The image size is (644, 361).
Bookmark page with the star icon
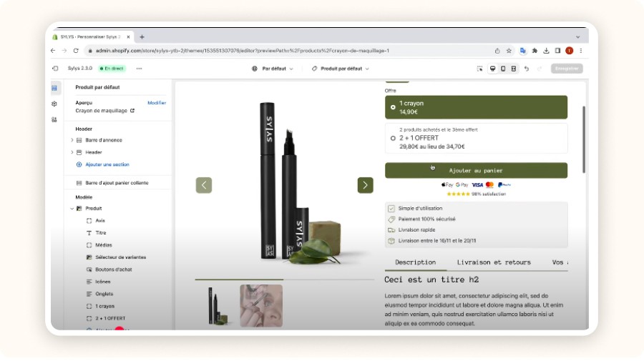point(509,51)
